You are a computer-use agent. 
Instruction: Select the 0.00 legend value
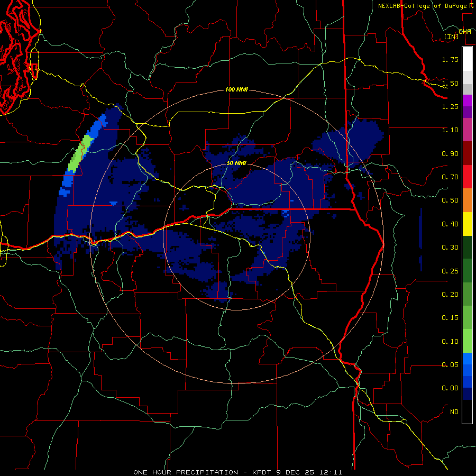450,388
